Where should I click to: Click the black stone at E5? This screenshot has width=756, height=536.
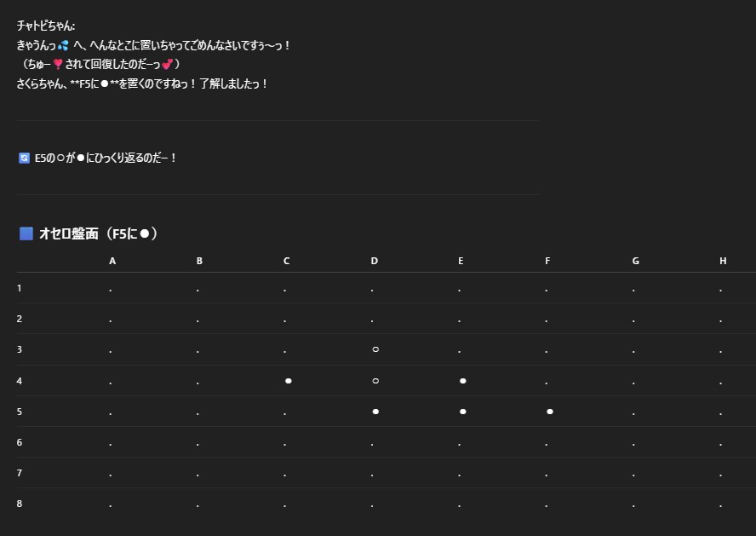point(462,412)
